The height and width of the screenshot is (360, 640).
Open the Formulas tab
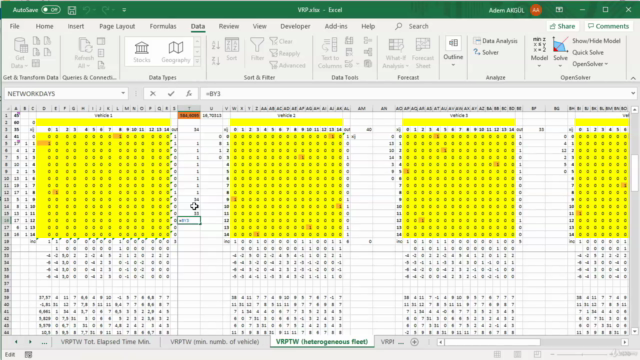point(163,26)
